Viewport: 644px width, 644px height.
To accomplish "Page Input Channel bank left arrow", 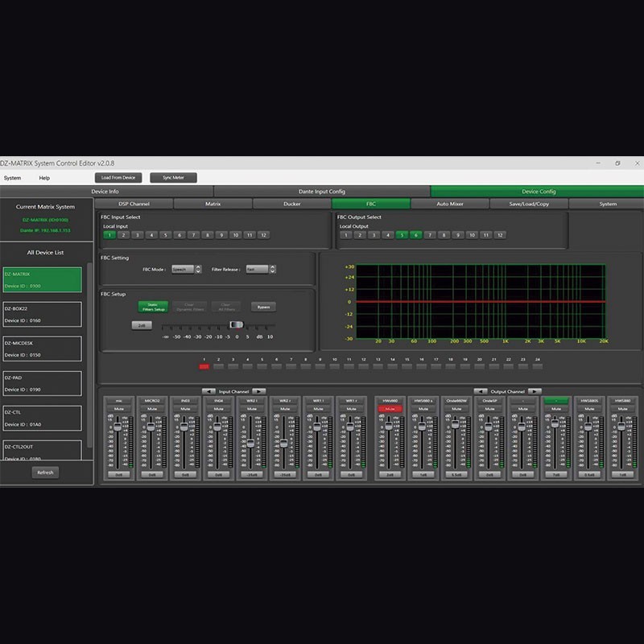I will pos(208,391).
